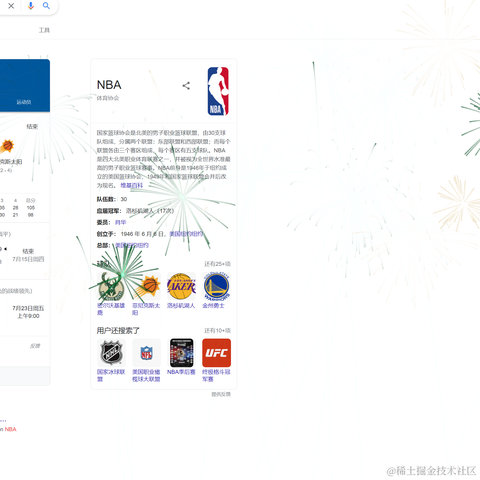This screenshot has width=480, height=480.
Task: Expand related searches via 还有10+项
Action: click(217, 331)
